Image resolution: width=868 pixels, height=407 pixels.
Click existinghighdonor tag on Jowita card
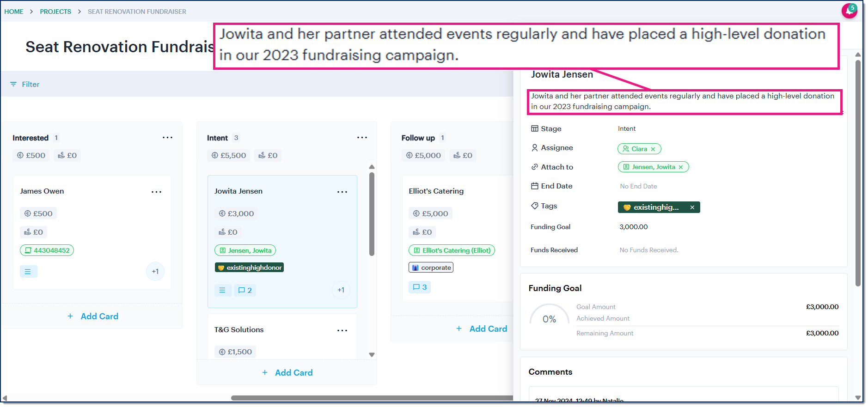tap(249, 267)
